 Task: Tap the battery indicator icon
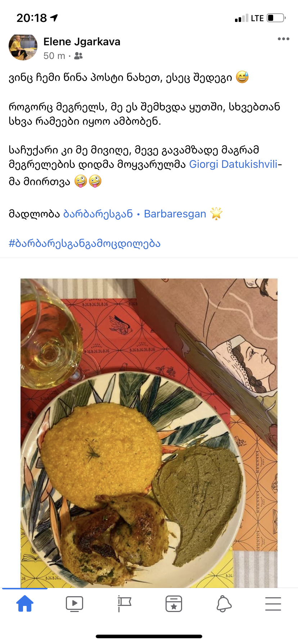point(276,18)
